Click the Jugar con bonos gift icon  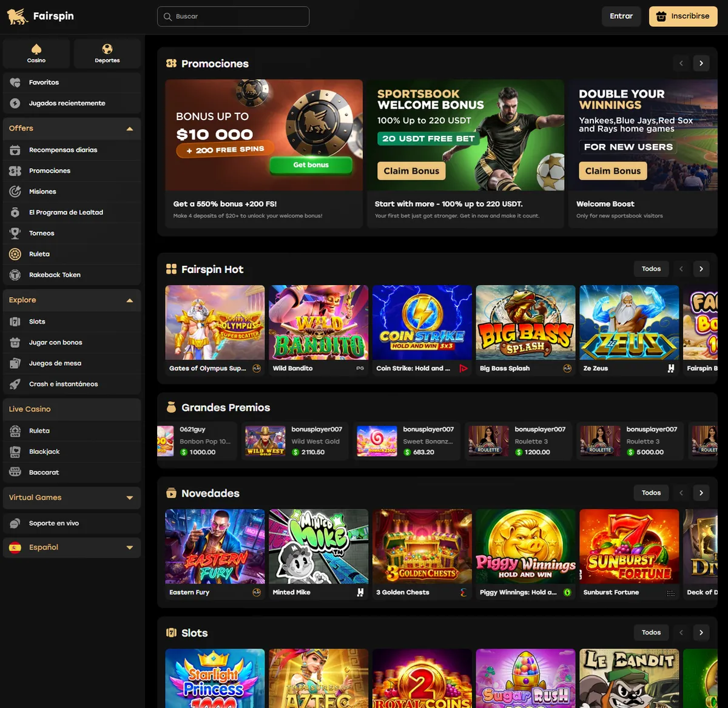[x=15, y=343]
